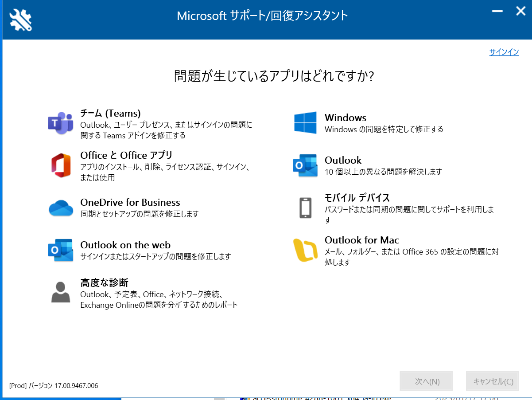Click the [Prod] バージョン 17.00.9467.006 label
This screenshot has height=400, width=532.
click(x=54, y=385)
